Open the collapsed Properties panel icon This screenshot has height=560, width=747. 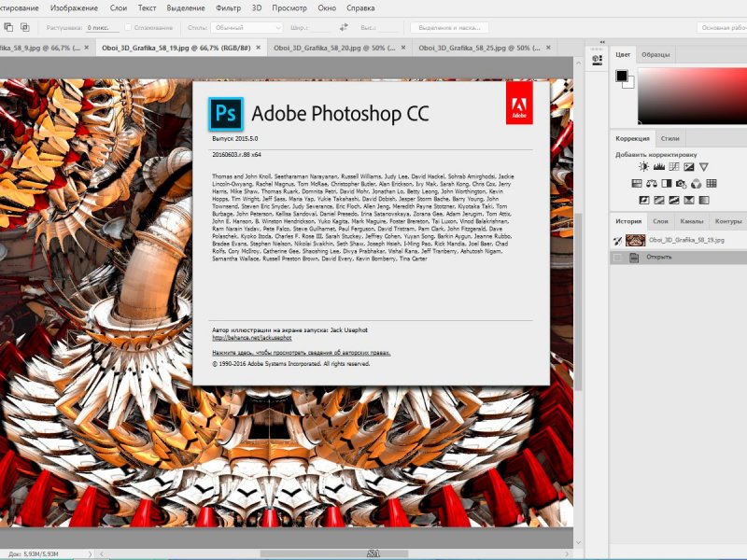click(x=597, y=60)
